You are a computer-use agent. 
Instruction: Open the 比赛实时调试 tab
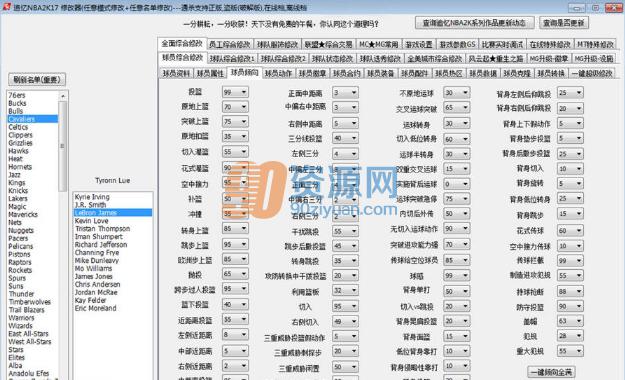[502, 44]
